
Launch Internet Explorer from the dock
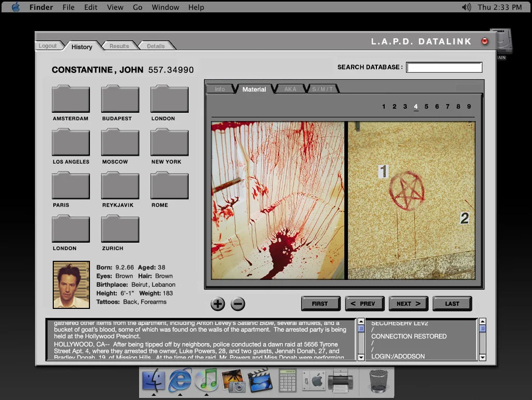click(x=180, y=380)
